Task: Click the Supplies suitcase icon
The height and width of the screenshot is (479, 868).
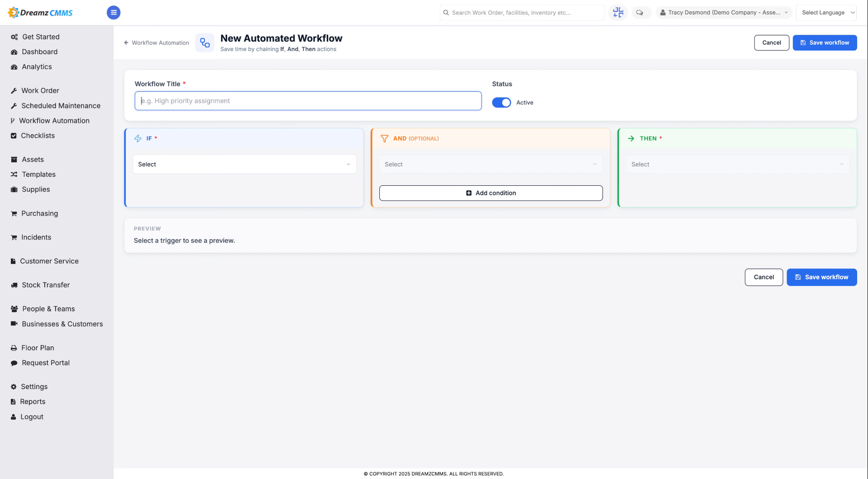Action: 14,189
